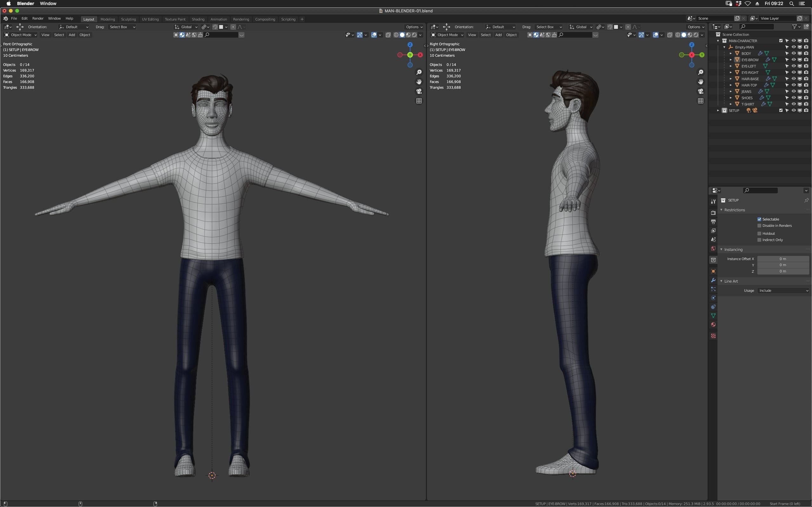Toggle camera view in the right viewport
Image resolution: width=812 pixels, height=507 pixels.
700,91
